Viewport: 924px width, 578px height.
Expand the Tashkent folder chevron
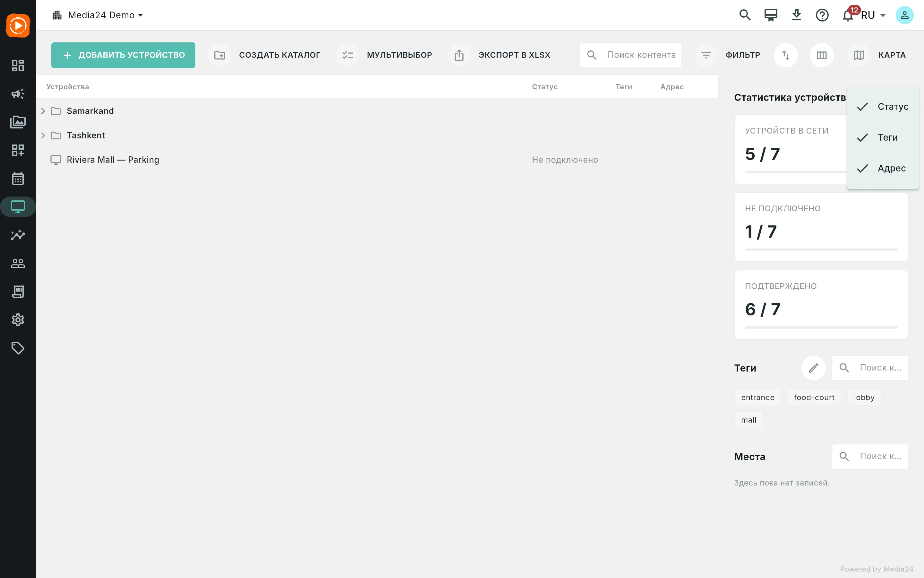pyautogui.click(x=43, y=135)
